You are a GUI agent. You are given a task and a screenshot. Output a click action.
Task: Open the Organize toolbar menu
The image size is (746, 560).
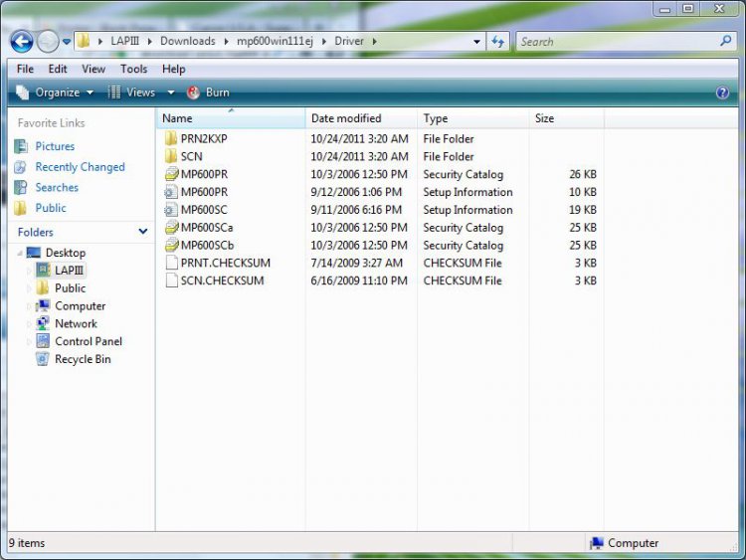[x=55, y=93]
